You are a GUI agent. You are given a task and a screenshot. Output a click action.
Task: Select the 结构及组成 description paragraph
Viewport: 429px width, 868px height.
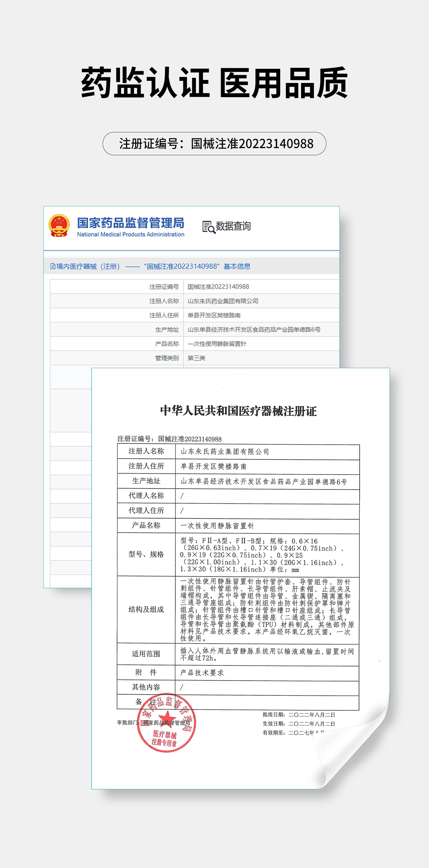tap(266, 609)
